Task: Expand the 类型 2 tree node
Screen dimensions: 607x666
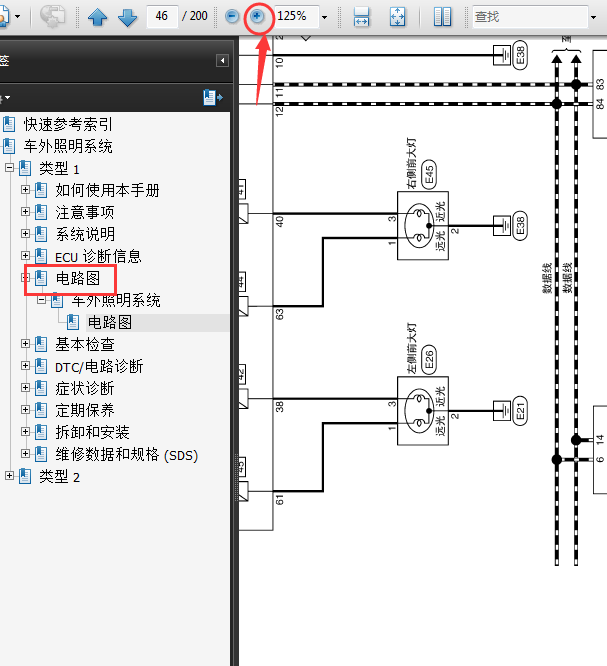Action: 9,476
